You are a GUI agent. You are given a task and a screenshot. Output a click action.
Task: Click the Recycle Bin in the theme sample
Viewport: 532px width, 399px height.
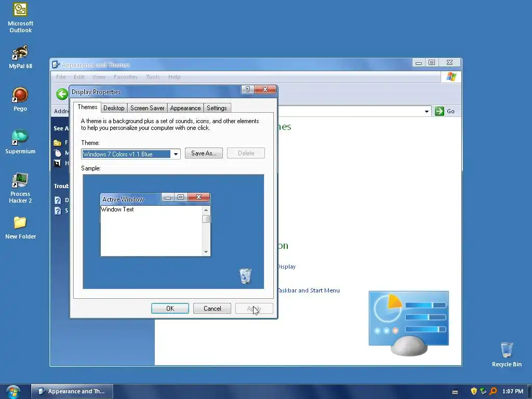[x=246, y=276]
